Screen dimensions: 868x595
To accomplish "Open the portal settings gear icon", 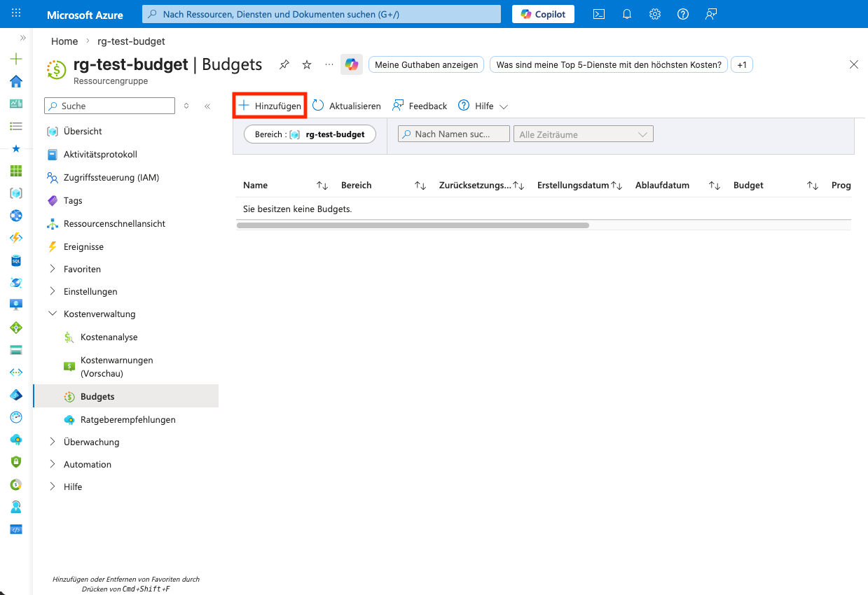I will (655, 14).
